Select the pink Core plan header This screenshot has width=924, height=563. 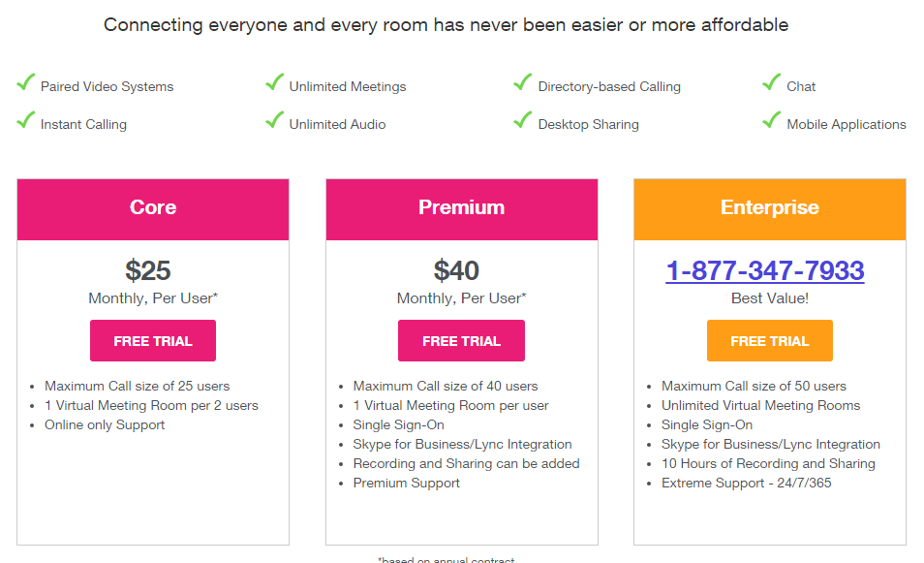(153, 208)
